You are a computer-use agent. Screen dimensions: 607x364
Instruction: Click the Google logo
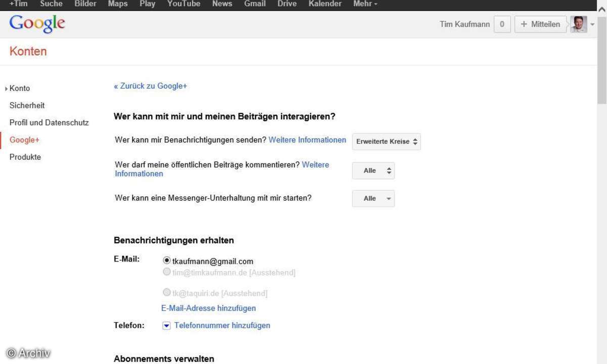tap(37, 24)
